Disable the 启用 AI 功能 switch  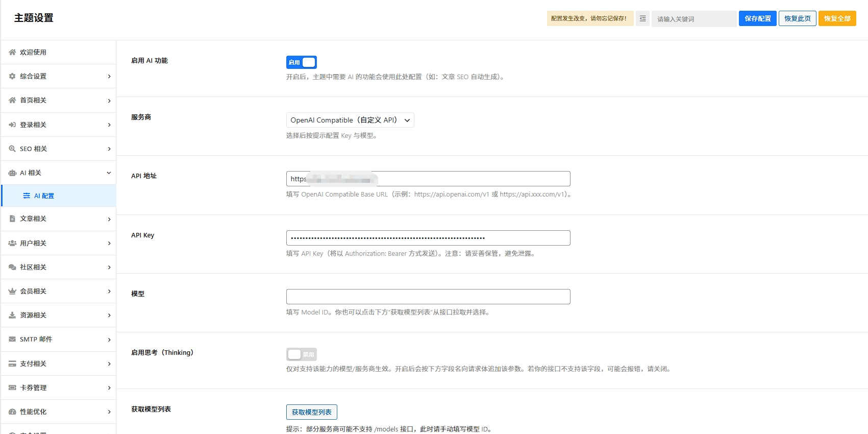click(301, 62)
